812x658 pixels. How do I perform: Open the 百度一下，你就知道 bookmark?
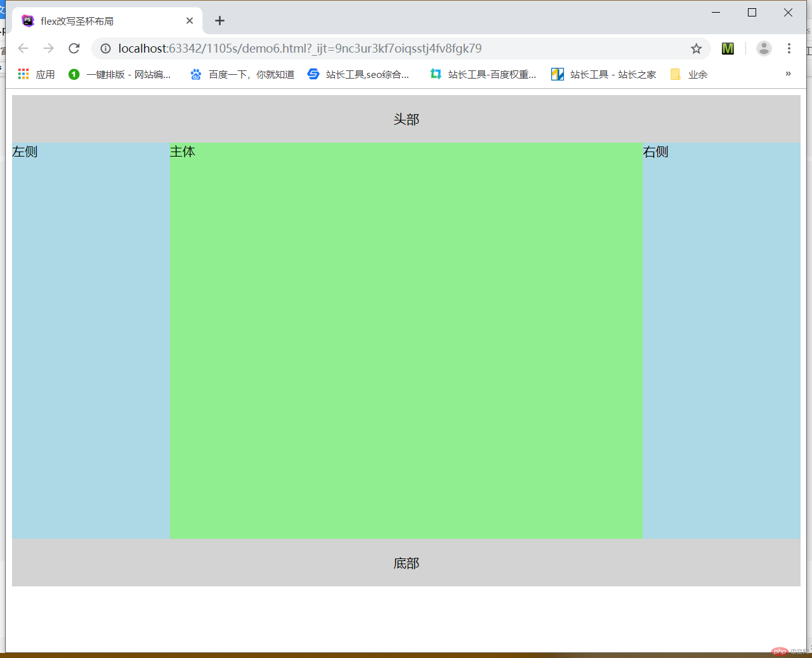point(242,74)
